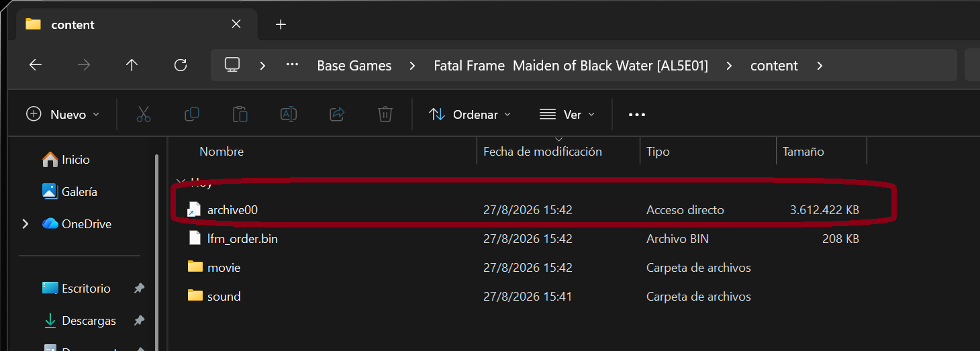This screenshot has height=351, width=980.
Task: Navigate to Base Games breadcrumb
Action: [354, 66]
